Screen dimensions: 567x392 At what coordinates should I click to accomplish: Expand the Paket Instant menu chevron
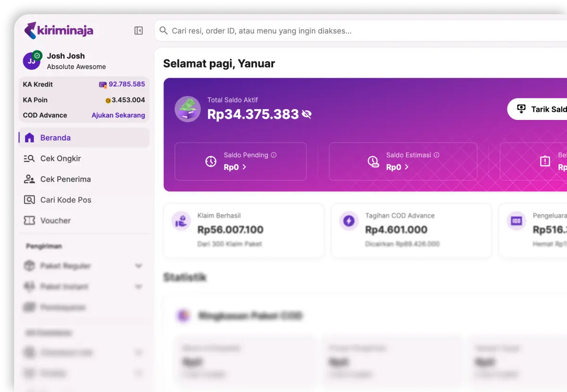[138, 287]
